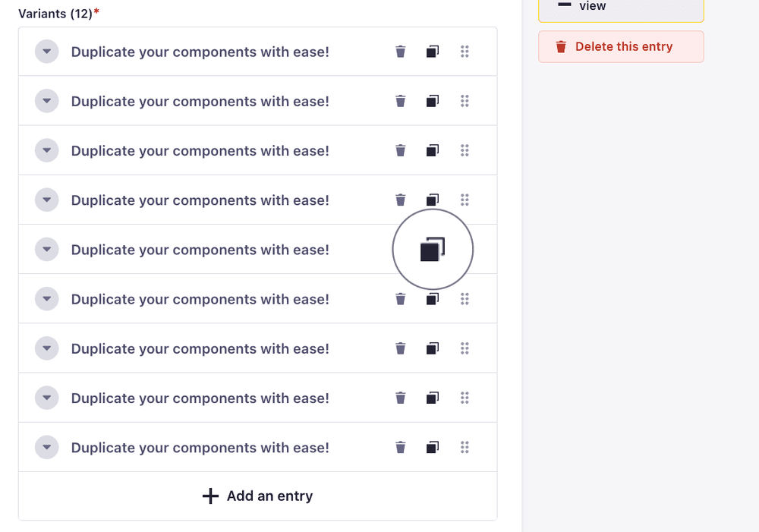Viewport: 759px width, 532px height.
Task: Duplicate the first variant entry
Action: coord(432,52)
